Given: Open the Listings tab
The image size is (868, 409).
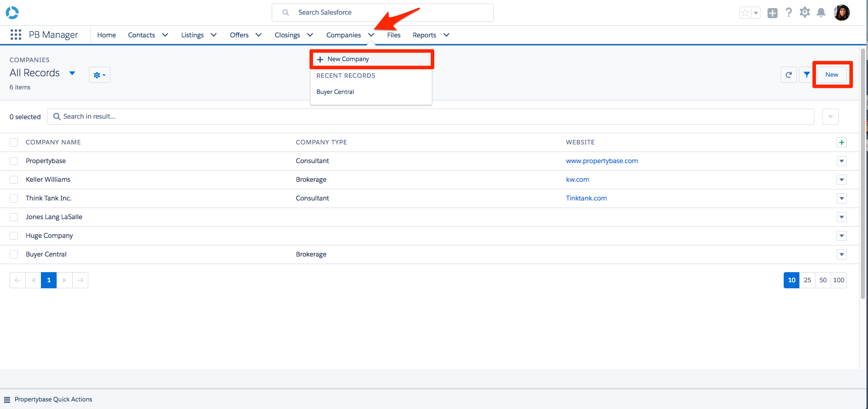Looking at the screenshot, I should (192, 35).
